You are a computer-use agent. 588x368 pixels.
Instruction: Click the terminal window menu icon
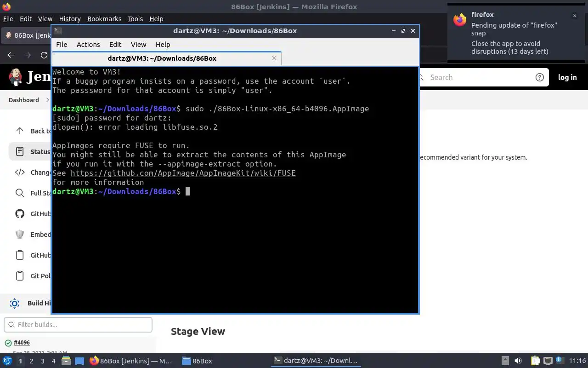[x=57, y=31]
